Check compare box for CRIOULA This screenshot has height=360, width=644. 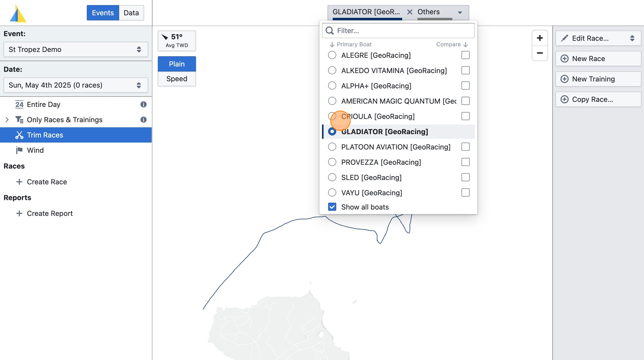(465, 116)
